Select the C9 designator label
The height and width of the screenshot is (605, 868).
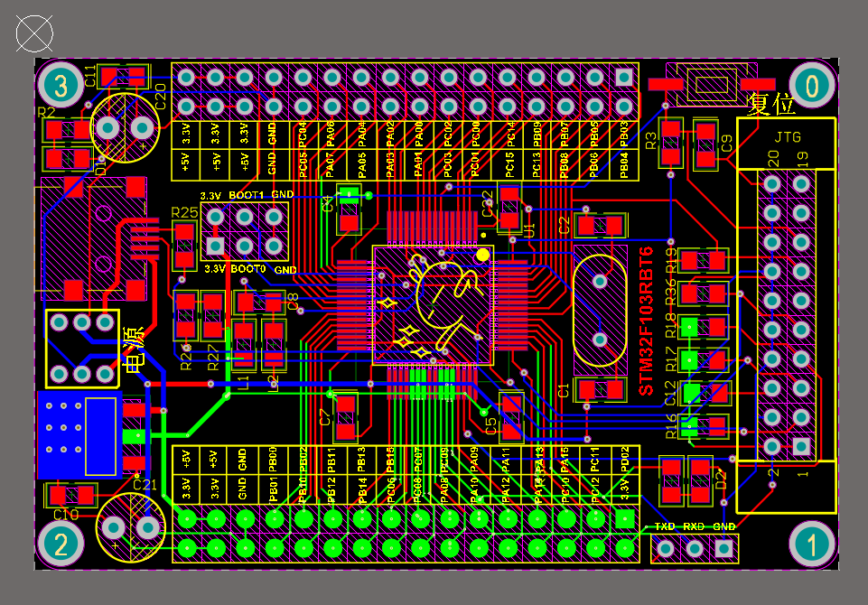(x=727, y=143)
